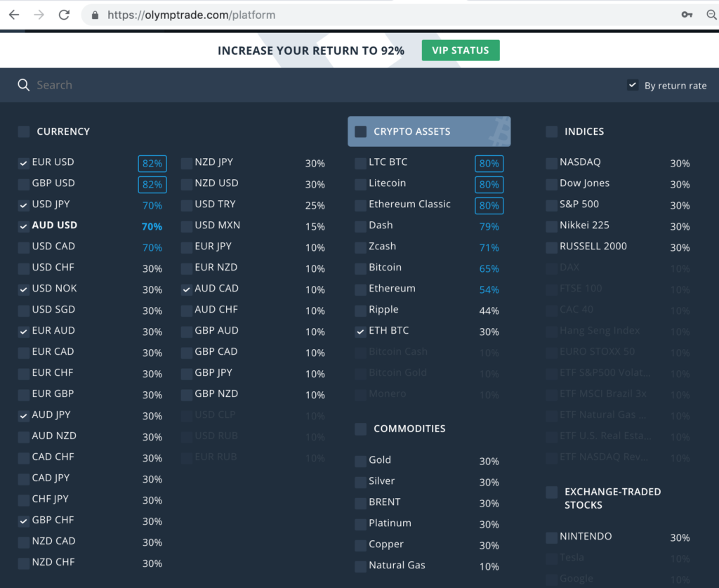Screen dimensions: 719x588
Task: Uncheck the USD JPY checkbox
Action: (x=23, y=205)
